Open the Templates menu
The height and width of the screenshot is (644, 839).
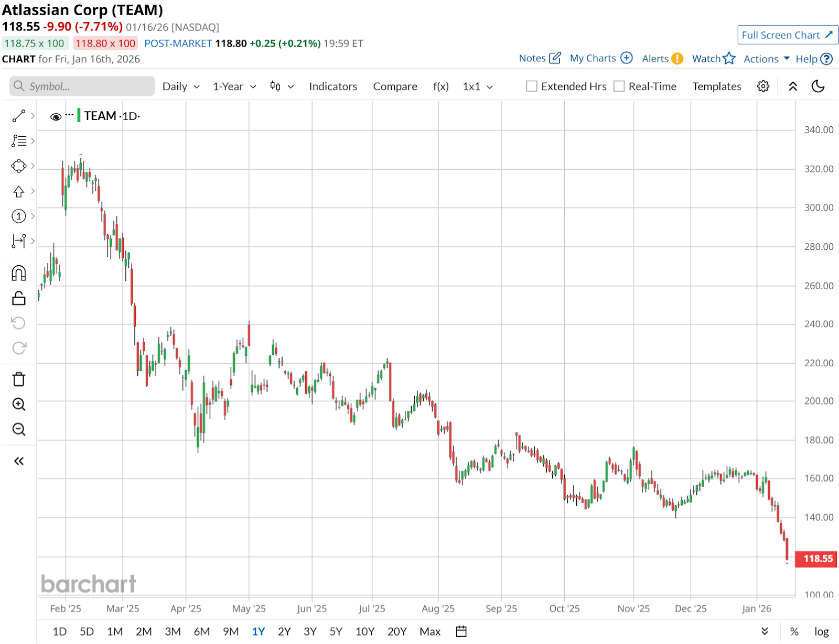pos(717,86)
